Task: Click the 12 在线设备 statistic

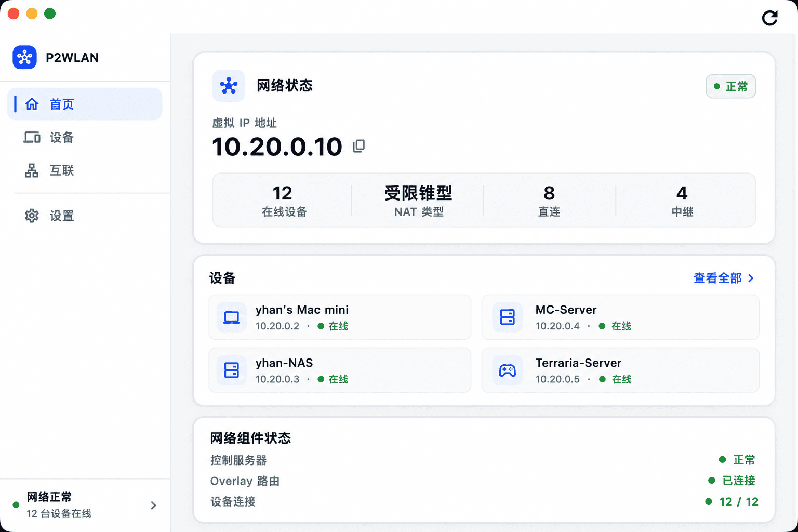Action: pos(284,200)
